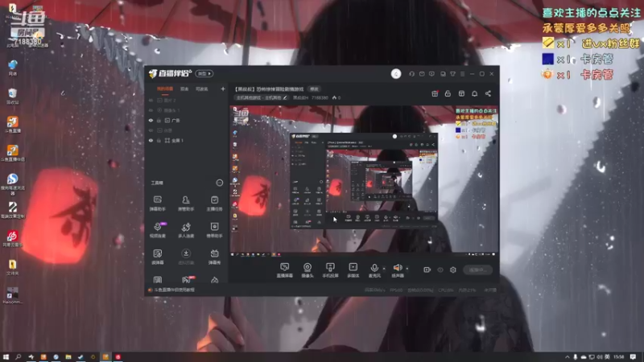644x362 pixels.
Task: Open the 弹幕秀 danmaku show tool
Action: coord(214,257)
